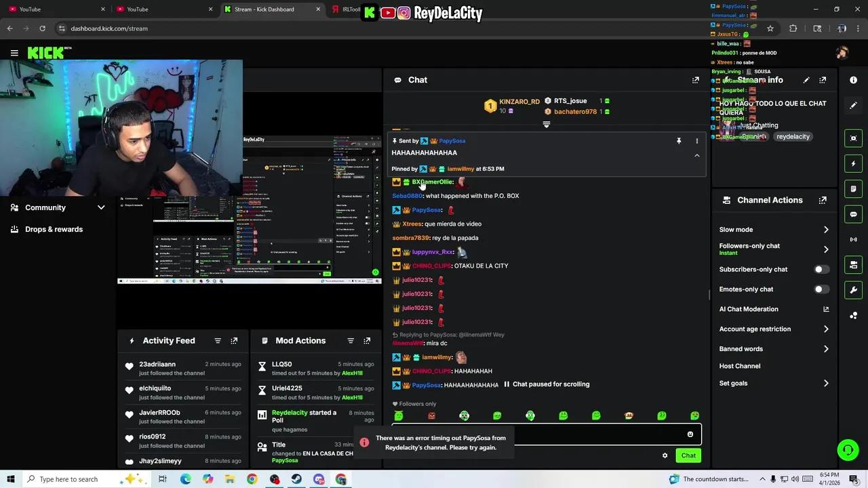Open the green support chat bubble
Screen dimensions: 868x488
[x=847, y=449]
